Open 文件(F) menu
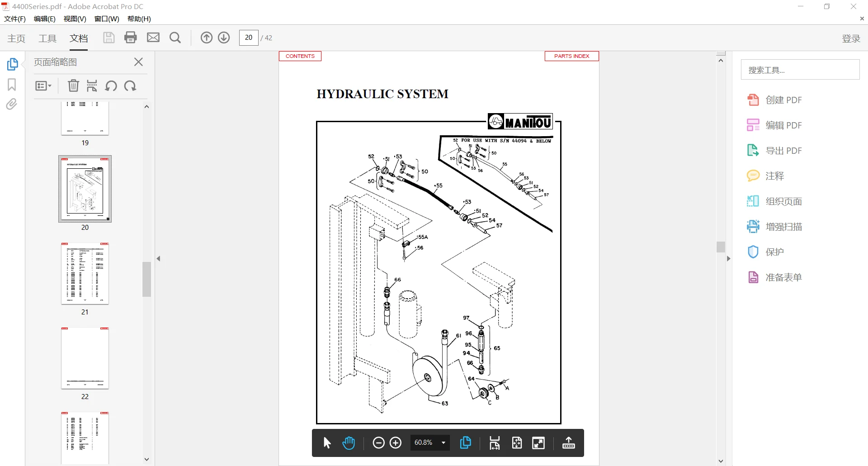Image resolution: width=868 pixels, height=466 pixels. coord(15,19)
